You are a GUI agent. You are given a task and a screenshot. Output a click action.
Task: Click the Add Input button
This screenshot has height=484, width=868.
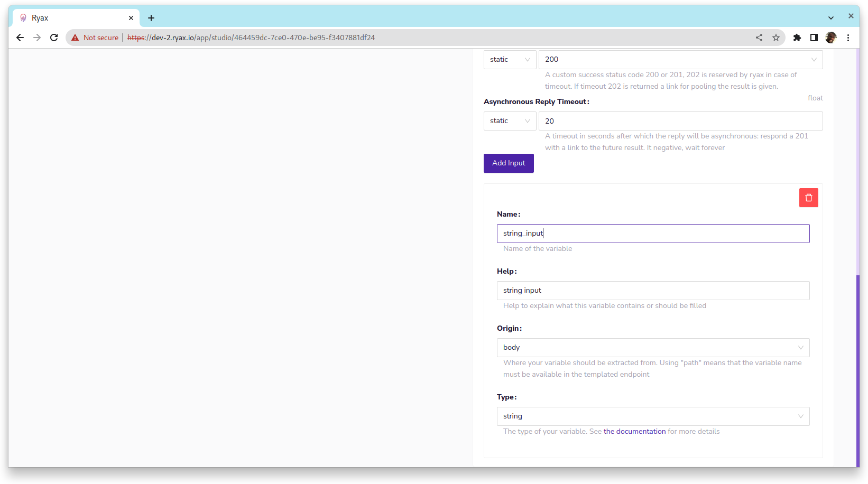click(508, 163)
